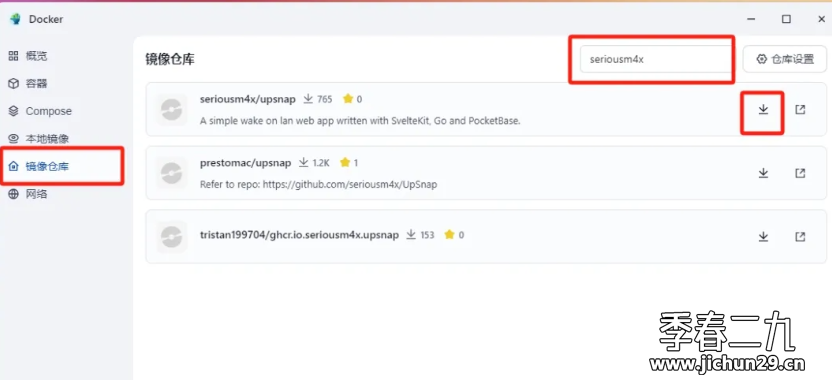Click the 1.2K downloads count
This screenshot has width=832, height=380.
(321, 163)
